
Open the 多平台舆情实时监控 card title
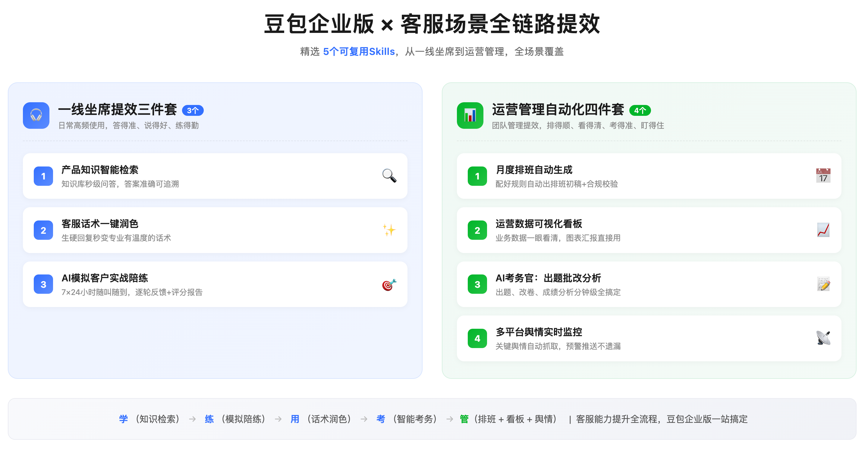click(539, 332)
